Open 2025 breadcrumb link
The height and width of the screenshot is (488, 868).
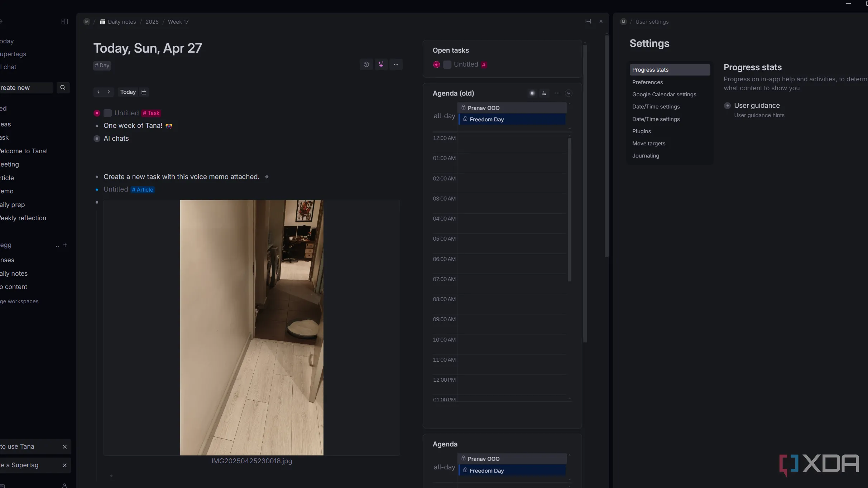pos(152,22)
